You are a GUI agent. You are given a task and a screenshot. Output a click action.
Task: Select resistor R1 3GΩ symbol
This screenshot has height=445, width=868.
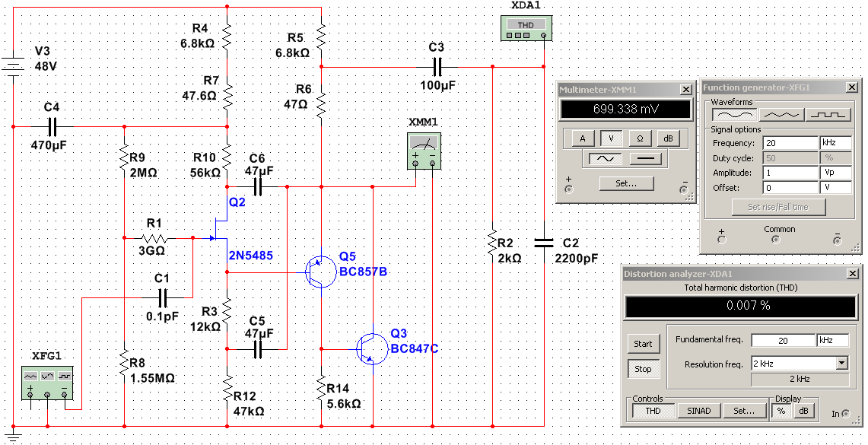155,239
